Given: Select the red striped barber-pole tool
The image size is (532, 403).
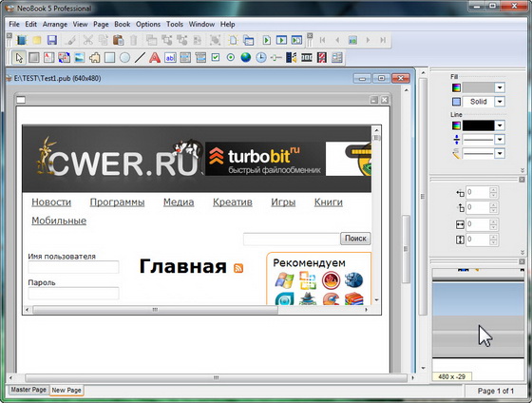Looking at the screenshot, I should coord(322,57).
